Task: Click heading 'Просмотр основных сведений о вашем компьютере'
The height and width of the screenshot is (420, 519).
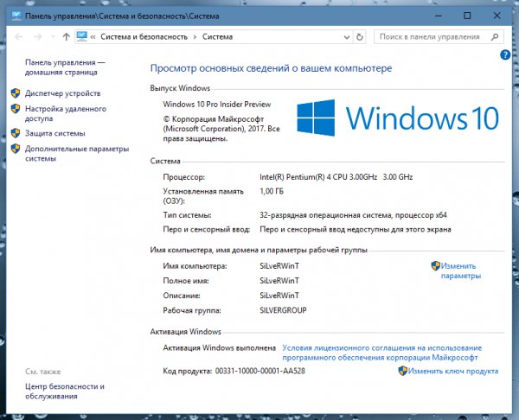Action: click(x=271, y=68)
